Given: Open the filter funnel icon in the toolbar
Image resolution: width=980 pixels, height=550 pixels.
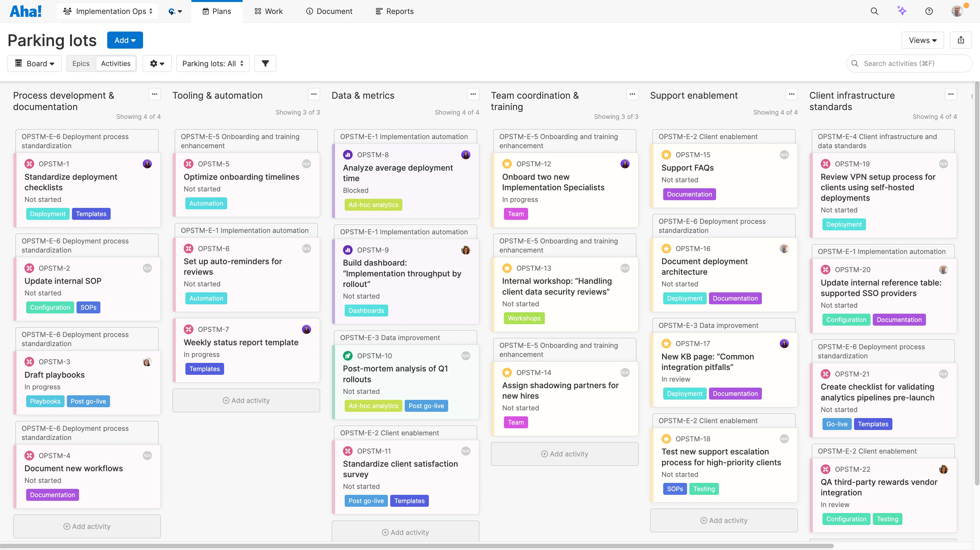Looking at the screenshot, I should pos(265,63).
